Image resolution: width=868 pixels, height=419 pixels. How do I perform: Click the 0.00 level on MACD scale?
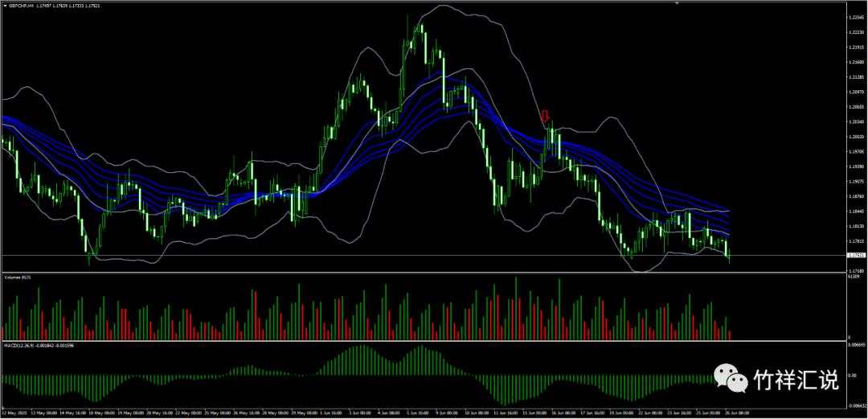pos(851,376)
